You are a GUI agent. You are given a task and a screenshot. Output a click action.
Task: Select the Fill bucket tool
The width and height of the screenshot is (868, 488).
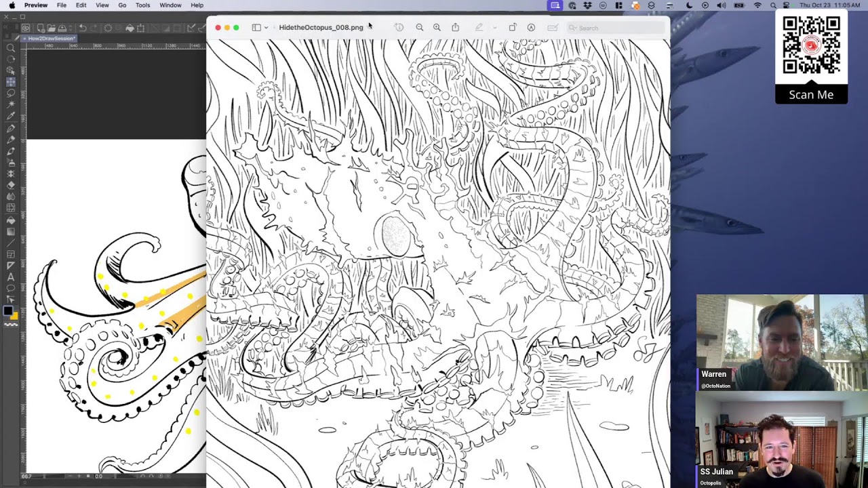(x=11, y=220)
